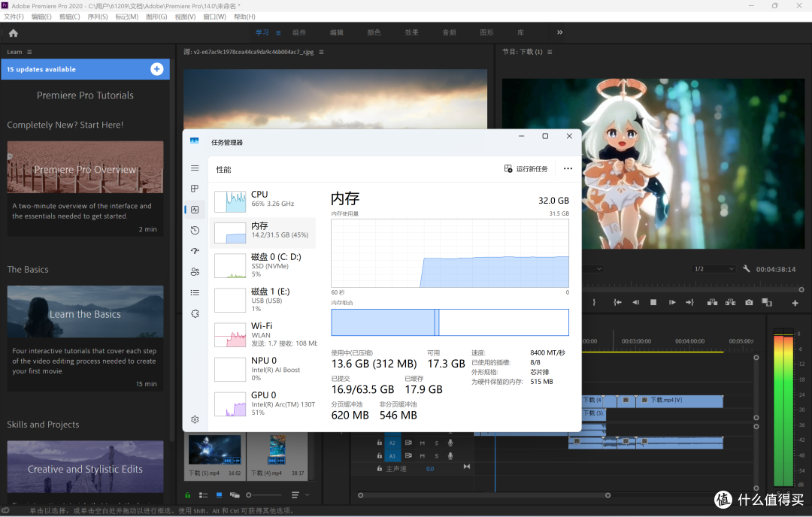The width and height of the screenshot is (812, 517).
Task: Open App history in Task Manager sidebar
Action: (195, 230)
